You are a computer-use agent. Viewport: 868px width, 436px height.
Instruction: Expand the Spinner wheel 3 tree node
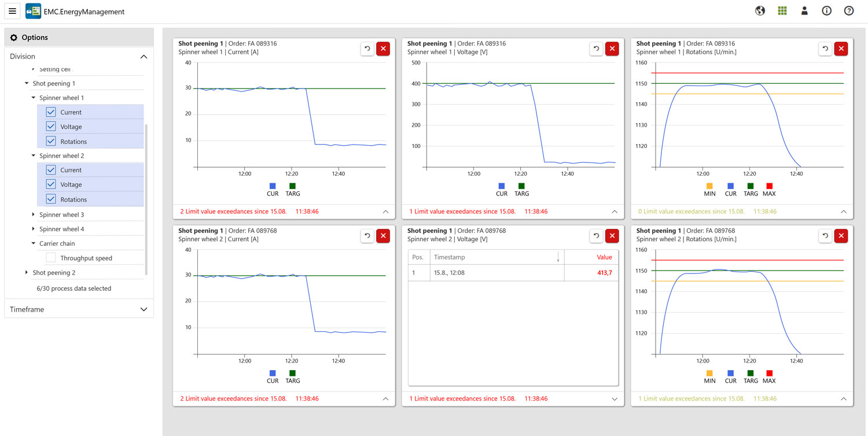(34, 215)
